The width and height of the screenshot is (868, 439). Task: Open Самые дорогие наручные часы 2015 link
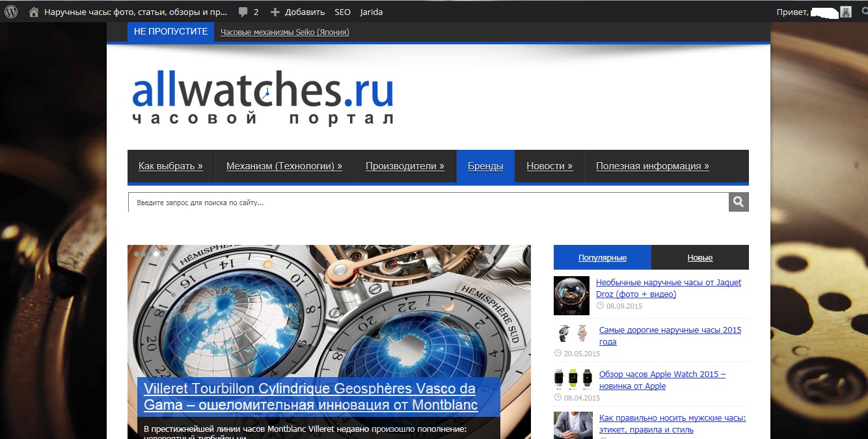tap(670, 336)
